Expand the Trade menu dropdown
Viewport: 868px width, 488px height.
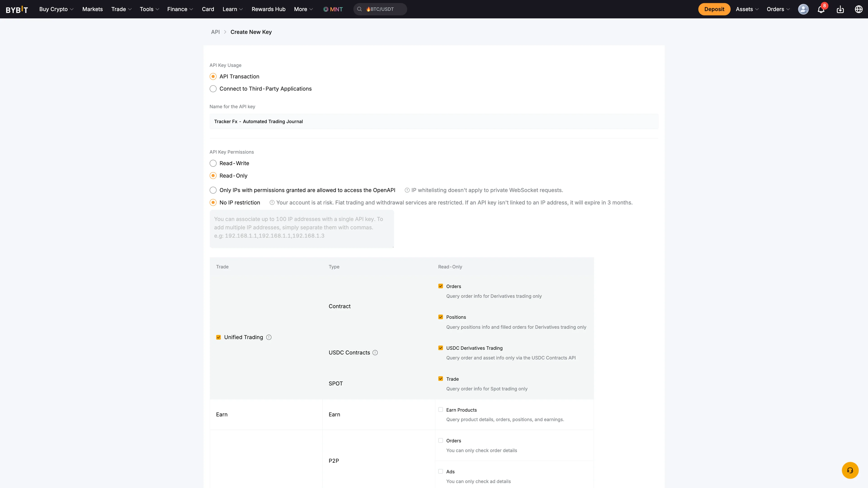click(121, 9)
